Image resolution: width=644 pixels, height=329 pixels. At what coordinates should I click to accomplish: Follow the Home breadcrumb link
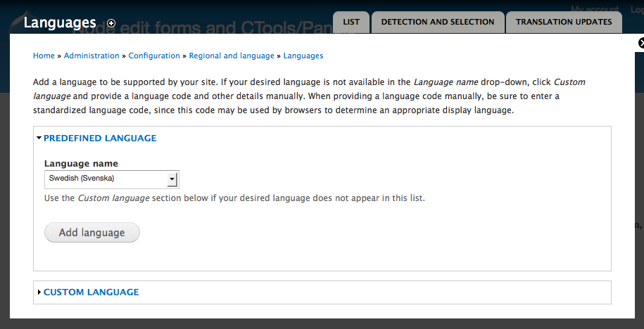tap(44, 56)
